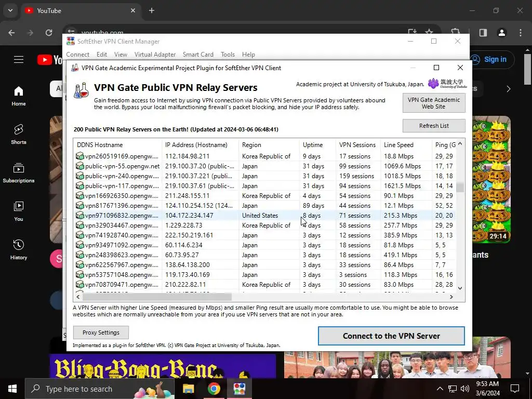Sort list by Uptime column header
532x399 pixels.
(317, 145)
